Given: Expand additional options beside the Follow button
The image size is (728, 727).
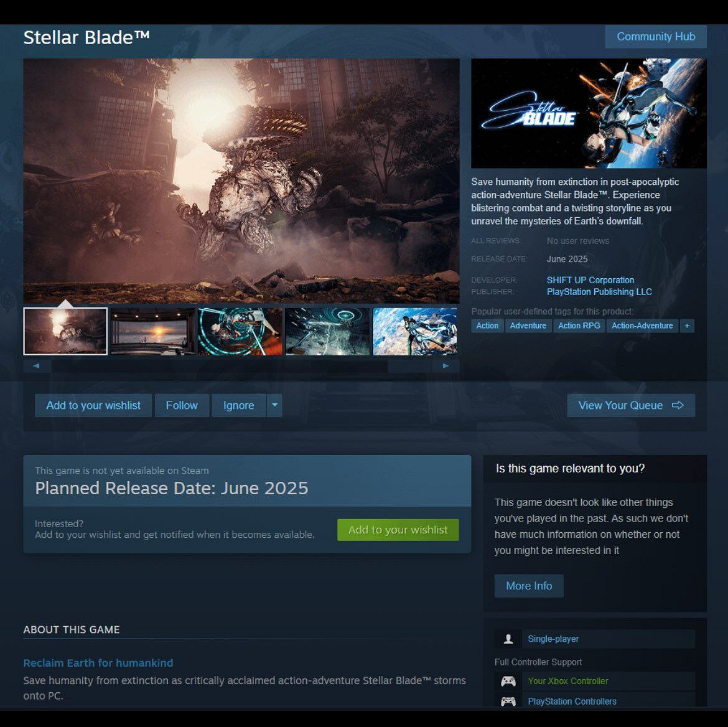Looking at the screenshot, I should [274, 405].
